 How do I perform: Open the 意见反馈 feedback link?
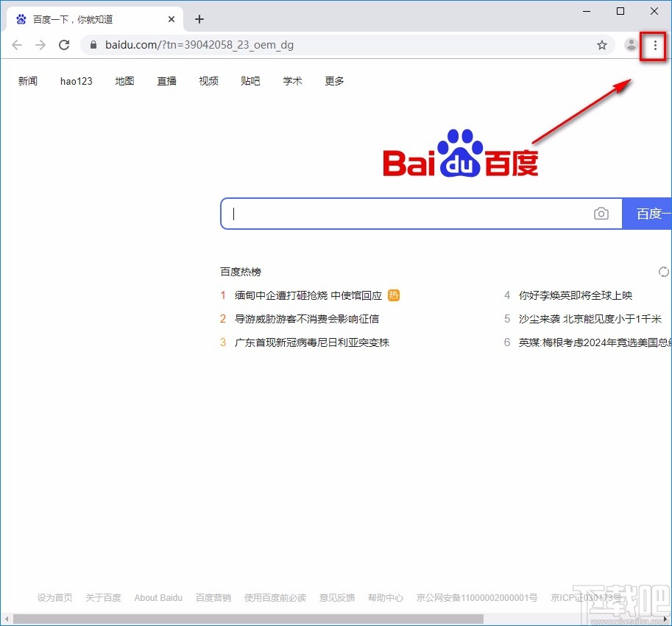click(336, 597)
